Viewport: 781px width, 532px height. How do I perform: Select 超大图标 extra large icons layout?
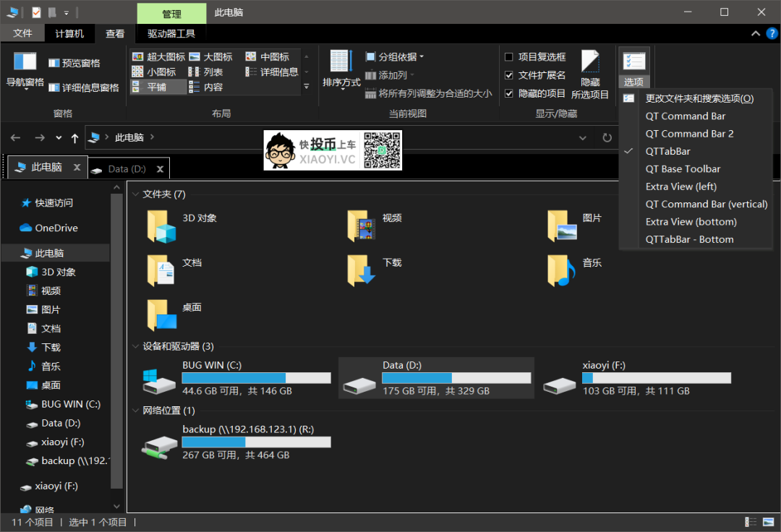click(x=158, y=56)
